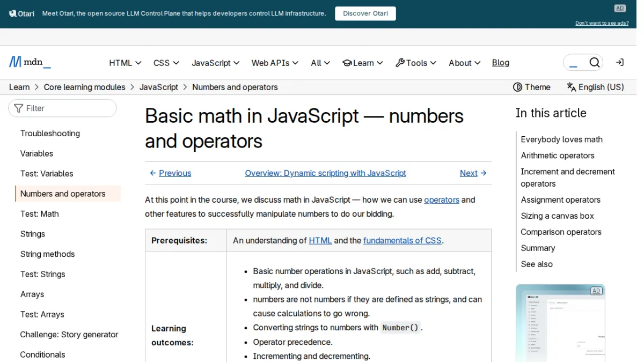
Task: Select Numbers and operators sidebar item
Action: click(x=68, y=194)
